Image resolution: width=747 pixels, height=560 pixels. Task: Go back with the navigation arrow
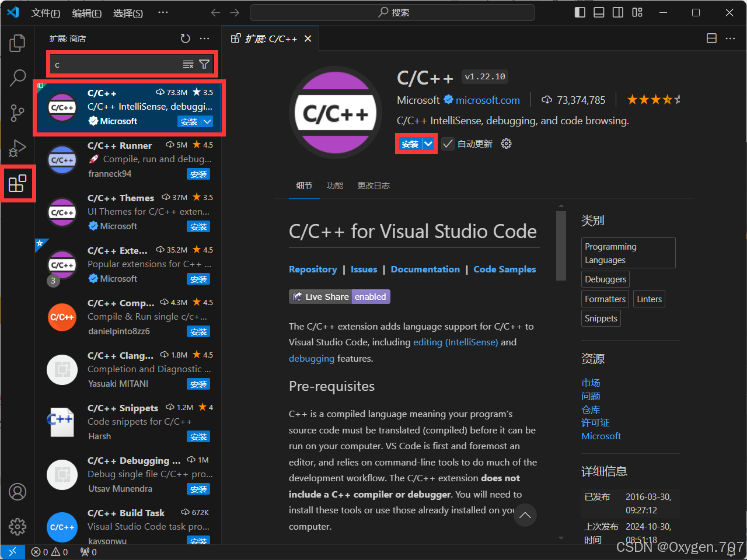pos(215,13)
